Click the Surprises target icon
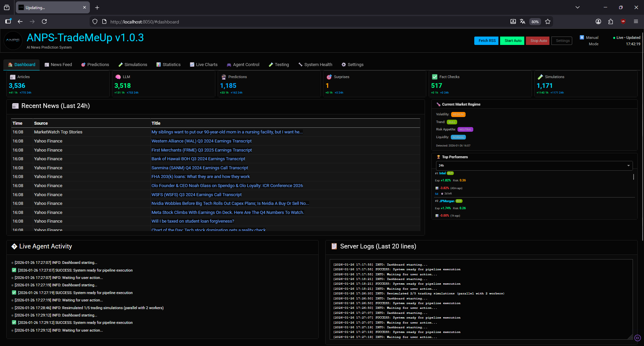Screen dimensions: 644x346 tap(329, 77)
